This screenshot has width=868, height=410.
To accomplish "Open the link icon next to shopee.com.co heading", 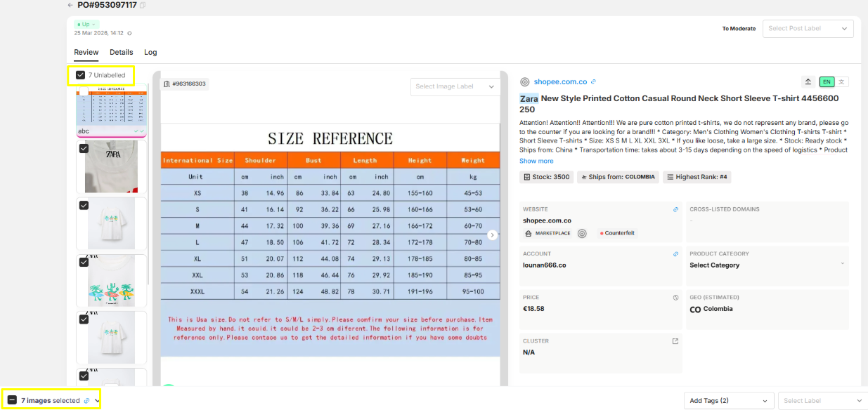I will coord(593,81).
